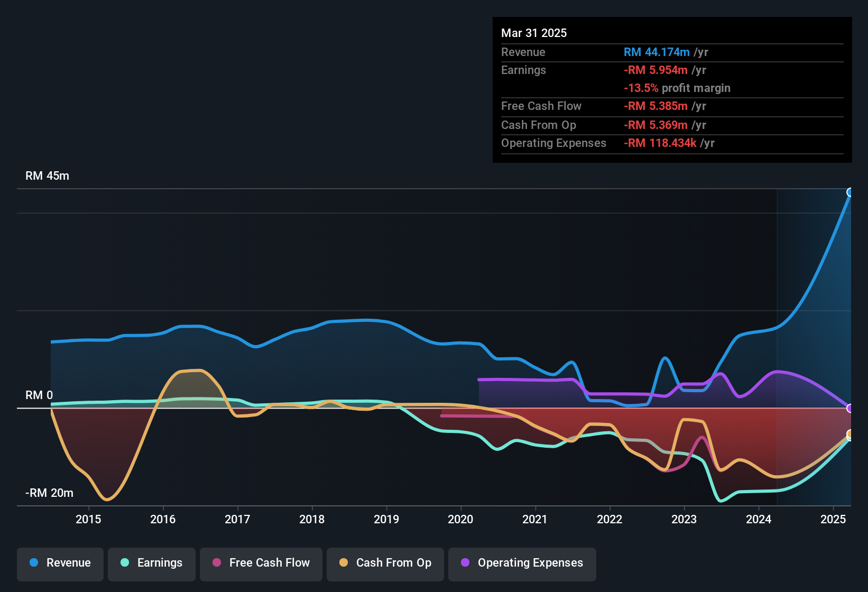This screenshot has width=868, height=592.
Task: Click the pink Free Cash Flow legend dot
Action: tap(217, 562)
